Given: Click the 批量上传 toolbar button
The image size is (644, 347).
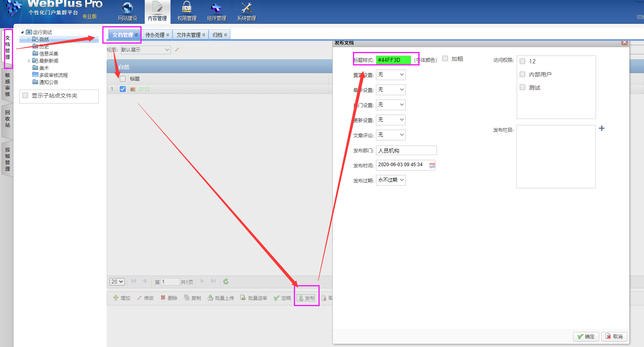Looking at the screenshot, I should point(221,298).
